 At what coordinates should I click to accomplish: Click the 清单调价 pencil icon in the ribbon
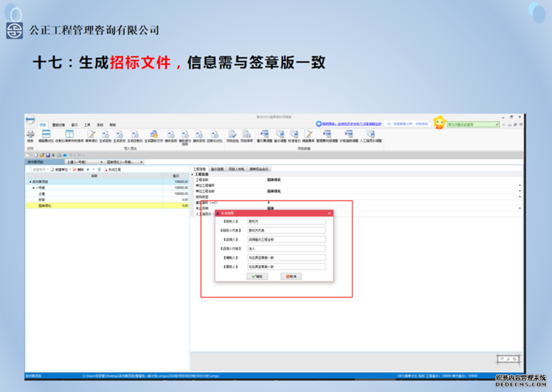[x=91, y=133]
